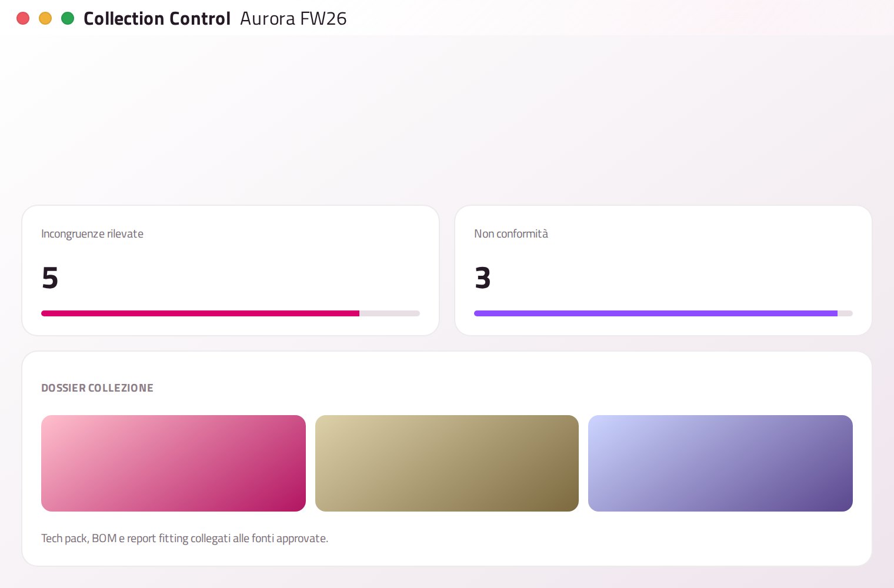Image resolution: width=894 pixels, height=588 pixels.
Task: Click the DOSSIER COLLEZIONE section heading
Action: [x=98, y=388]
